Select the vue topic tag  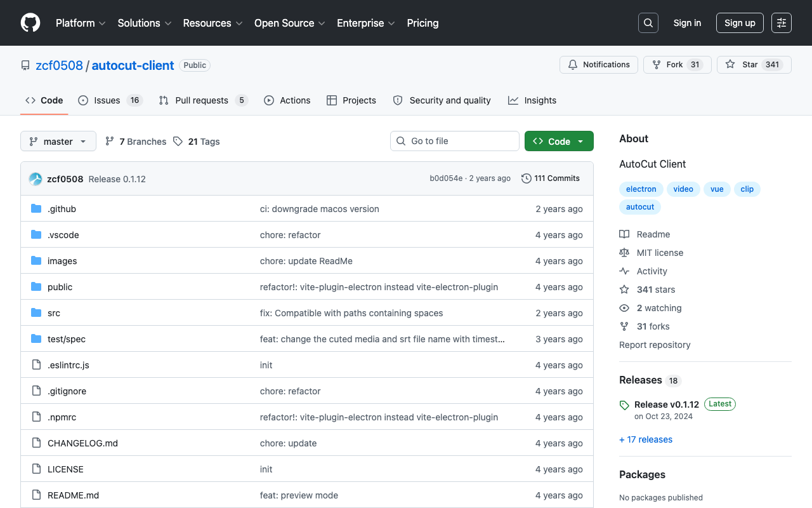pos(717,189)
